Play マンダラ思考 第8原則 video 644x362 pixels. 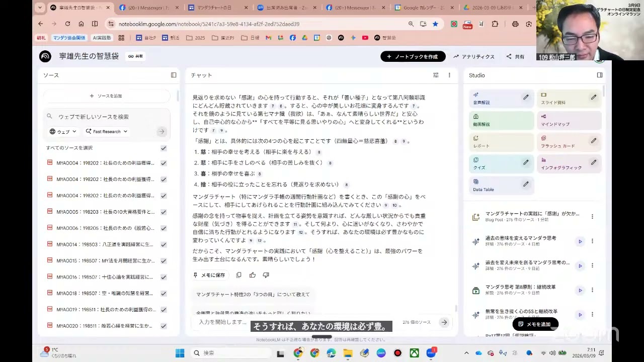coord(580,290)
